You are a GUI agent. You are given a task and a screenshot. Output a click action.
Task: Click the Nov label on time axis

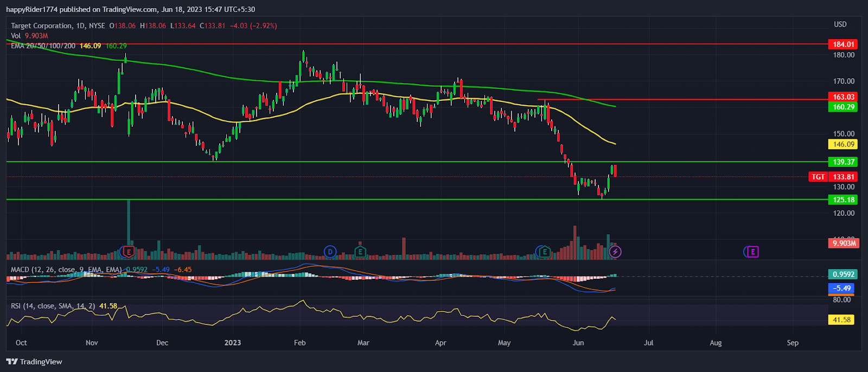coord(92,343)
